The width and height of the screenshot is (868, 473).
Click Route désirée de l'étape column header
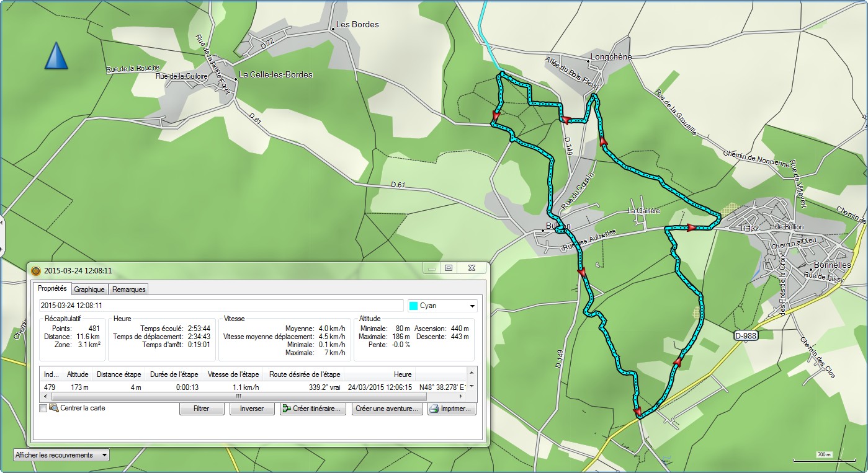tap(303, 374)
